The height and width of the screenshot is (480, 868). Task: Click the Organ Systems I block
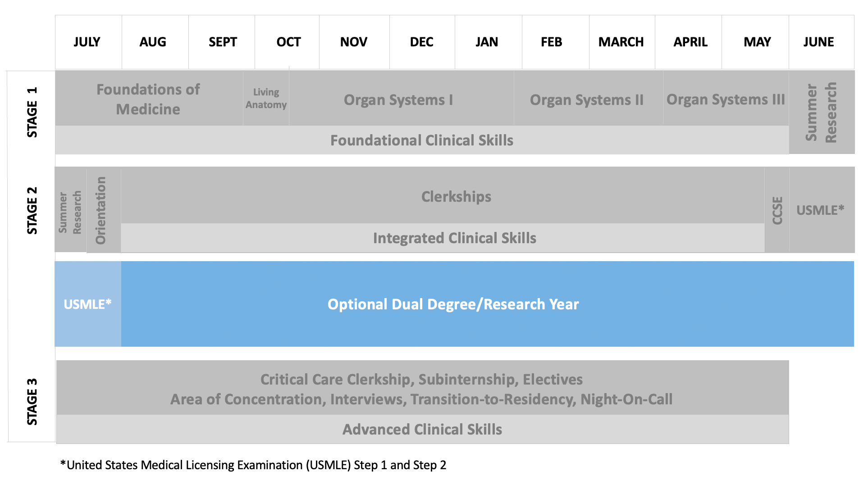pyautogui.click(x=398, y=100)
